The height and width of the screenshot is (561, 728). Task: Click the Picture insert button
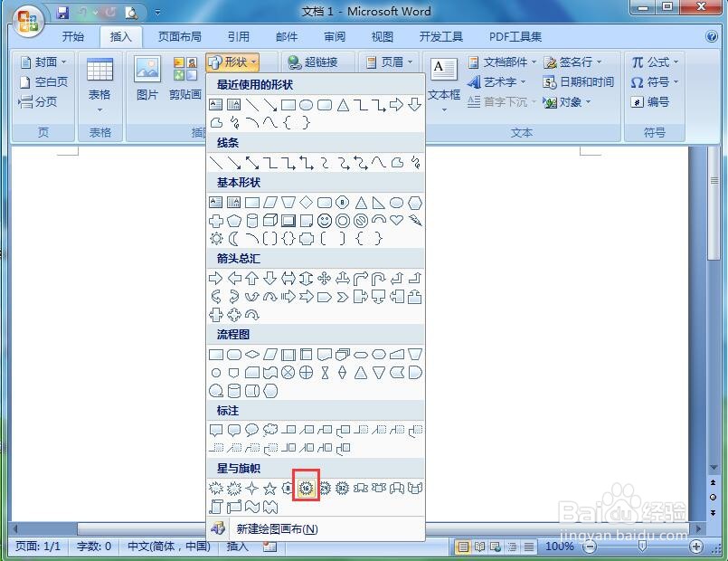(147, 78)
